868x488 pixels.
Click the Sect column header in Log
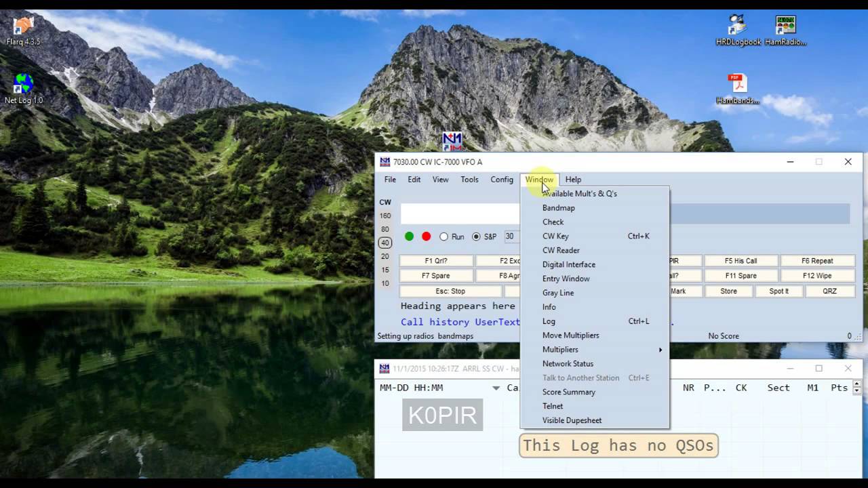pos(778,388)
